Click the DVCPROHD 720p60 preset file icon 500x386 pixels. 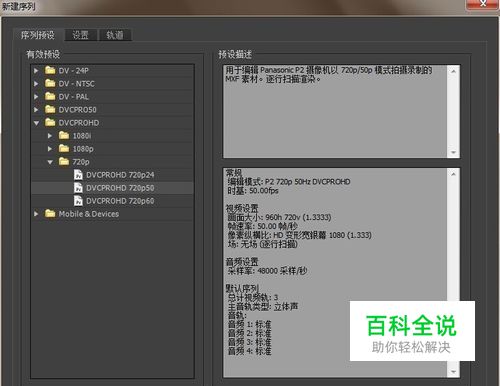click(x=78, y=201)
